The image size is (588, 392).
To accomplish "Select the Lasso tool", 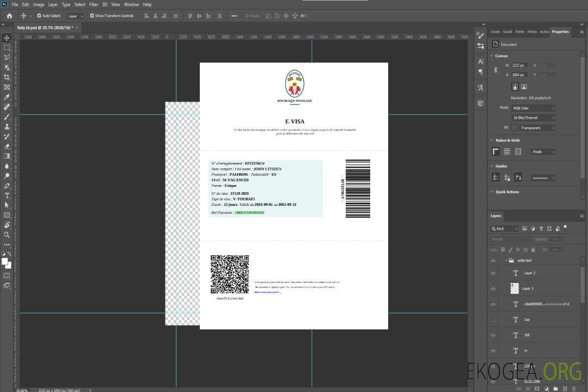I will click(7, 57).
